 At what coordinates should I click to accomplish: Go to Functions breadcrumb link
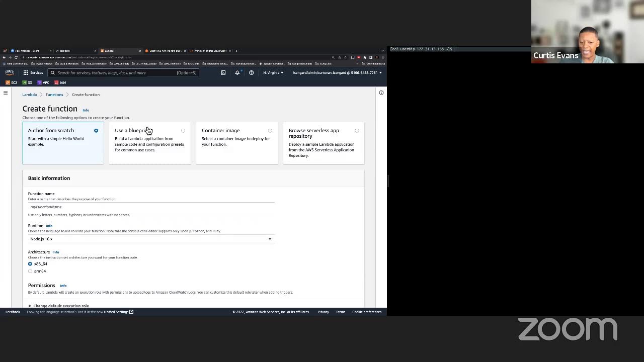pos(54,95)
